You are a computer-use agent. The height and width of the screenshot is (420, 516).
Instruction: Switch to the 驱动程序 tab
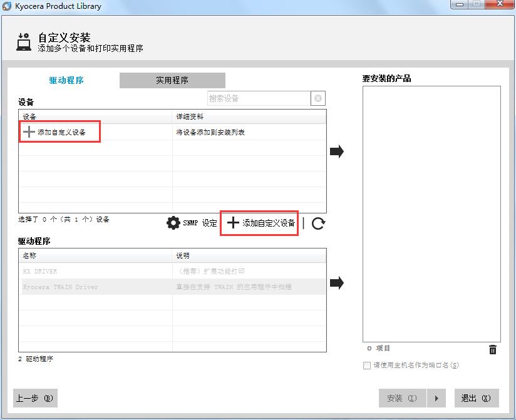coord(66,80)
